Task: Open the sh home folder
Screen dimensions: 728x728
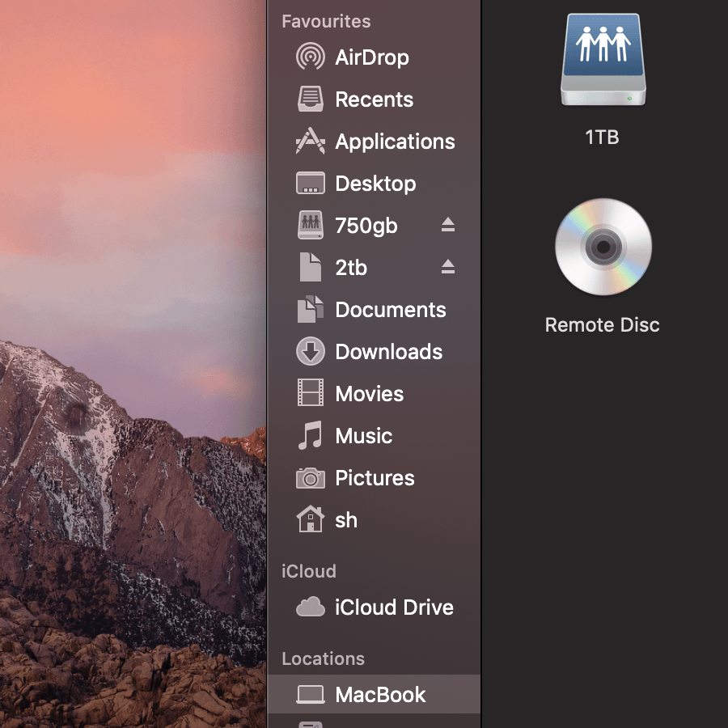Action: tap(345, 520)
